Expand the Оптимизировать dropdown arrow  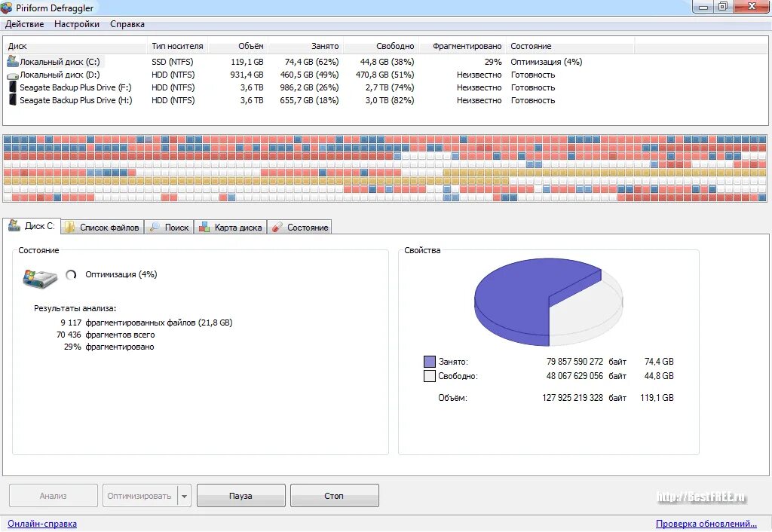click(184, 496)
